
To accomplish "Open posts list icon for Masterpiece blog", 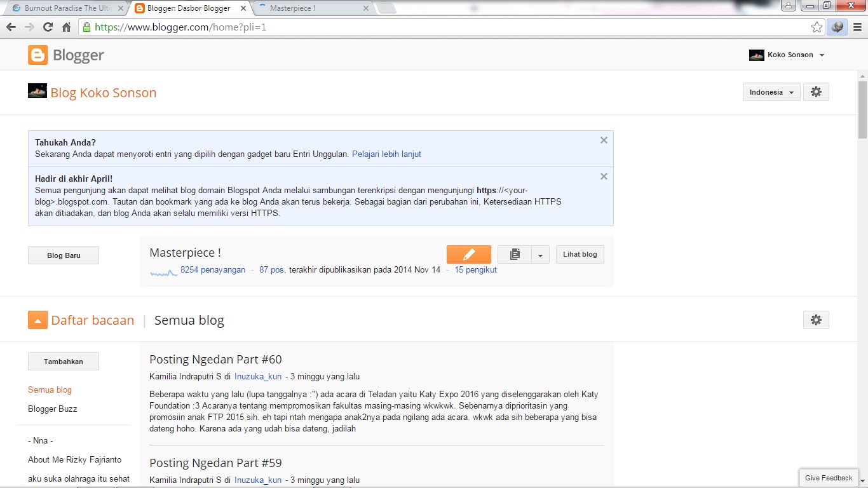I will tap(515, 254).
